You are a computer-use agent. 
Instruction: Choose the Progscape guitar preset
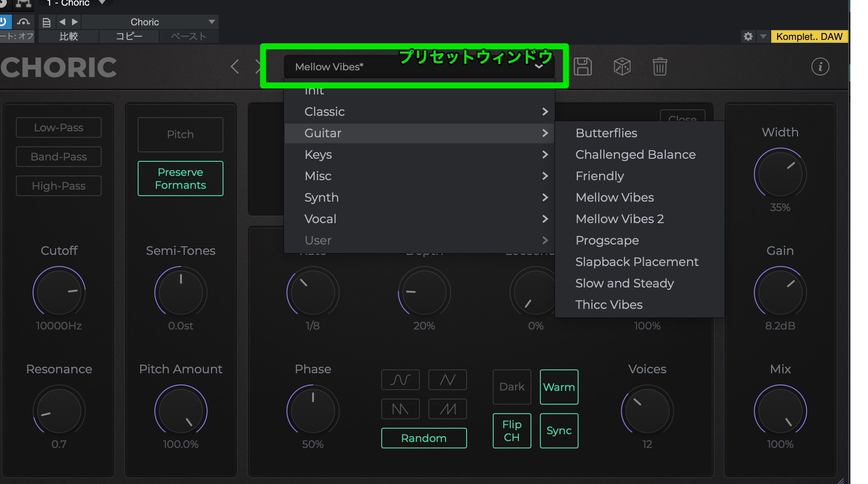coord(607,240)
